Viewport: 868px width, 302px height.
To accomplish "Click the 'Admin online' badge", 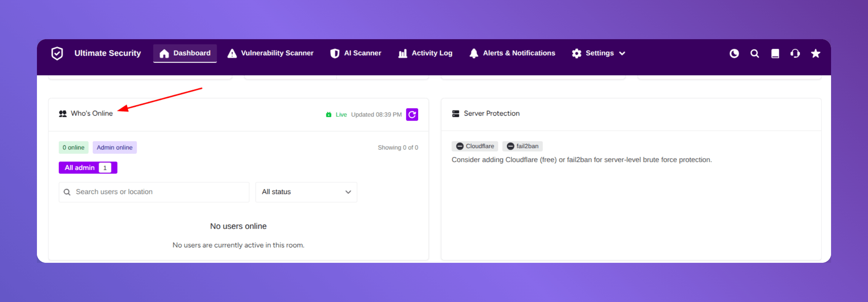I will tap(115, 148).
